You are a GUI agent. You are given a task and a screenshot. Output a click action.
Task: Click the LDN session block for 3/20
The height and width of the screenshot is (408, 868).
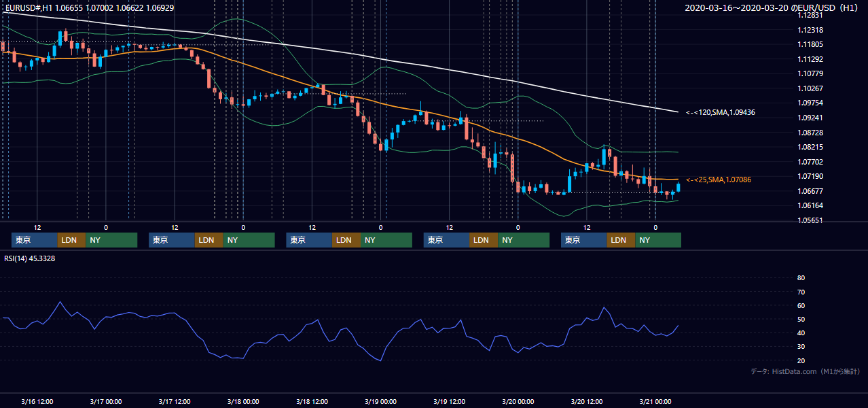coord(621,240)
